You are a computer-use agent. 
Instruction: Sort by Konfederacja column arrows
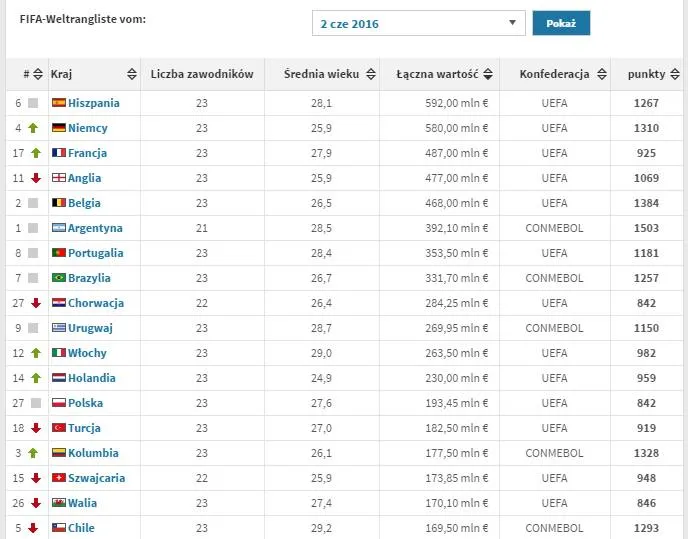602,74
